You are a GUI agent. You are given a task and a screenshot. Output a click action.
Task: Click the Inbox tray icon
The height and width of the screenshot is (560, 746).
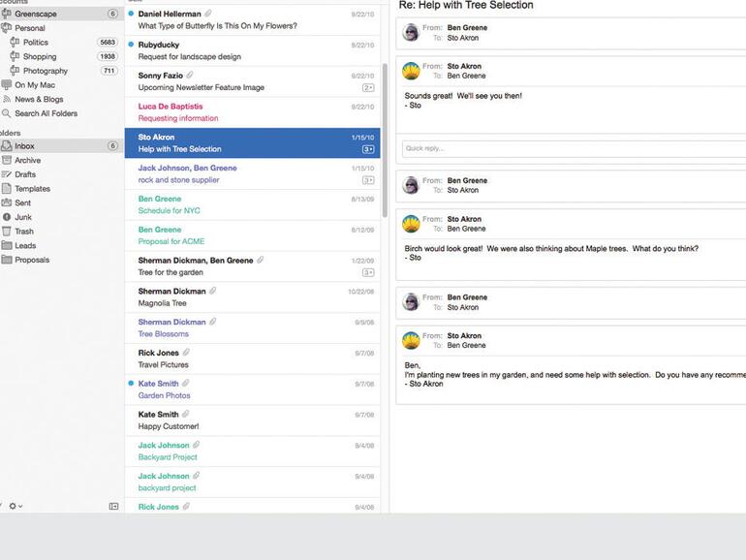[x=6, y=145]
